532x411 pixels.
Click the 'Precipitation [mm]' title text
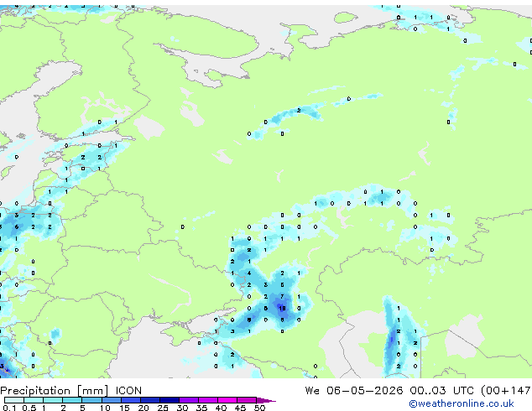pyautogui.click(x=54, y=391)
